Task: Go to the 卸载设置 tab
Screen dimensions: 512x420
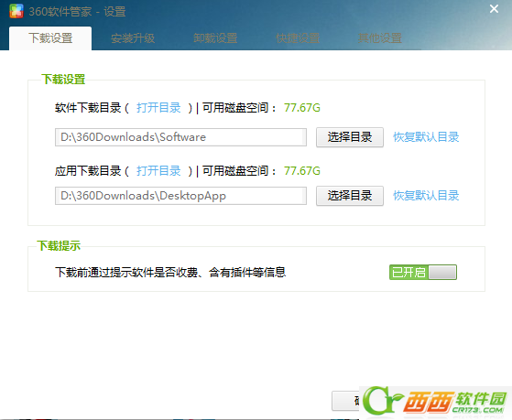Action: 215,38
